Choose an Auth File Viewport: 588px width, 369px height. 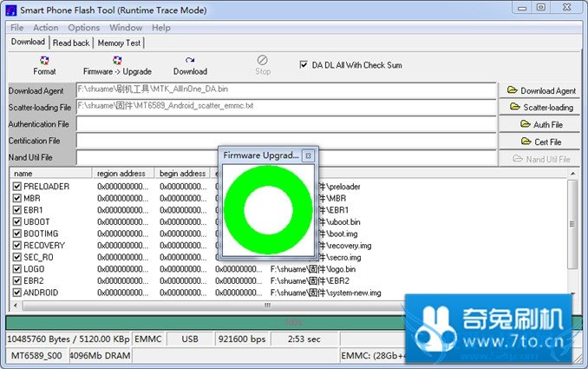point(542,124)
